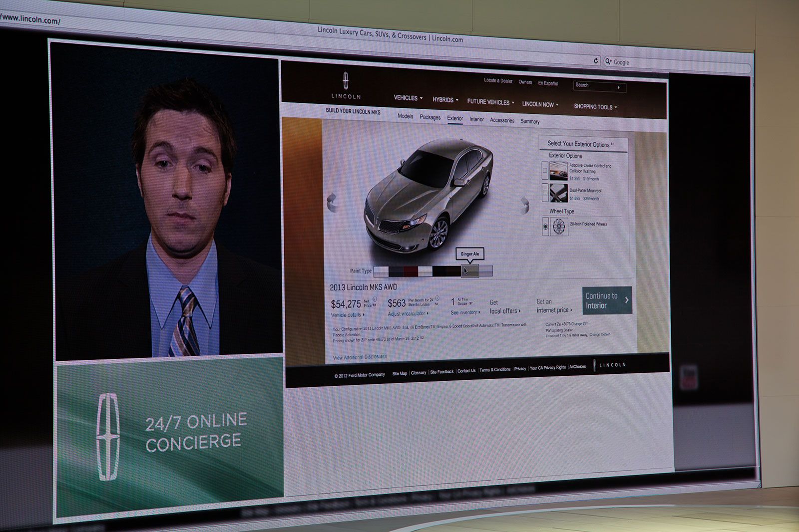Open Your CA Privacy Rights footer link
The width and height of the screenshot is (799, 532).
547,367
